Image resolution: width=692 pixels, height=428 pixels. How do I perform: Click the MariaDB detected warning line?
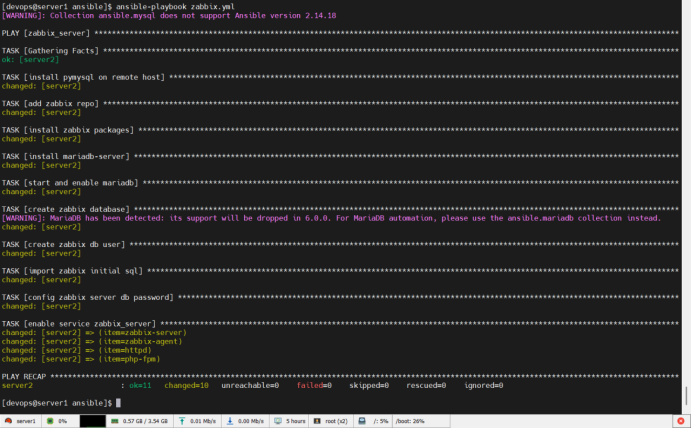coord(331,218)
